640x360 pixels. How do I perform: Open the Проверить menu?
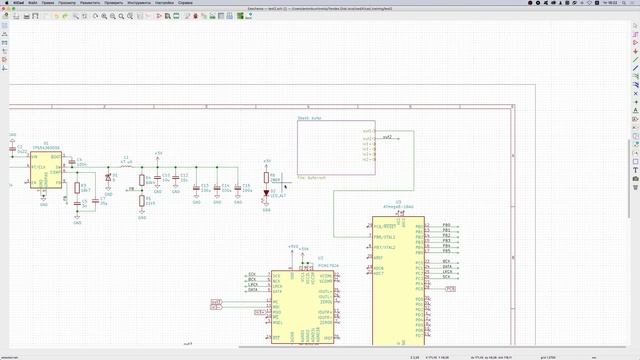coord(114,2)
